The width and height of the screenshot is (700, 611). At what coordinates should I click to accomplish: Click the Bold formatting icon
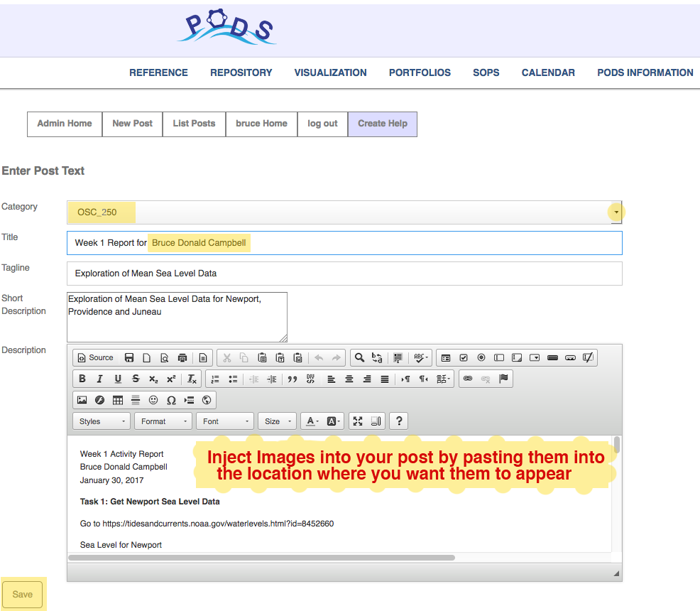[82, 379]
